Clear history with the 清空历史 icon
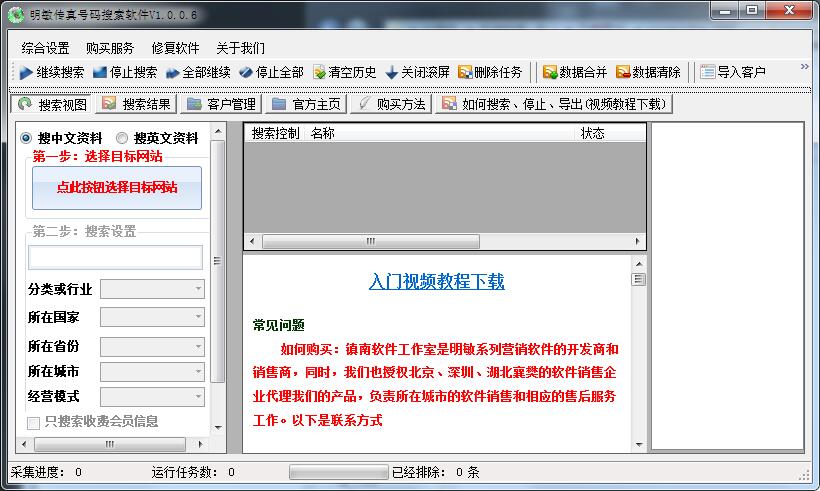 [319, 72]
